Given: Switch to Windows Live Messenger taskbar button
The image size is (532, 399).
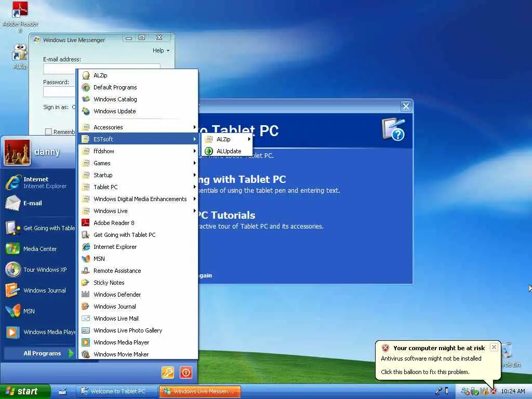Looking at the screenshot, I should tap(200, 391).
